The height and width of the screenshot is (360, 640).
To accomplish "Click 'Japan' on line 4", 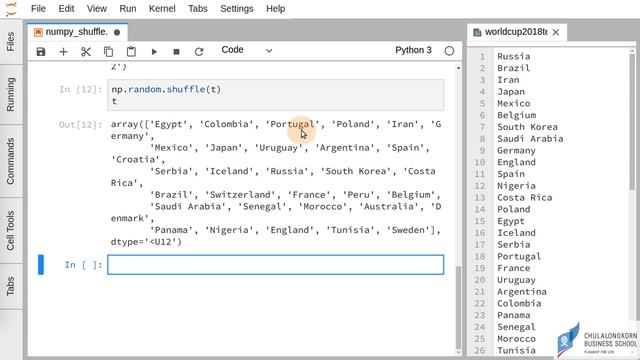I will tap(511, 92).
